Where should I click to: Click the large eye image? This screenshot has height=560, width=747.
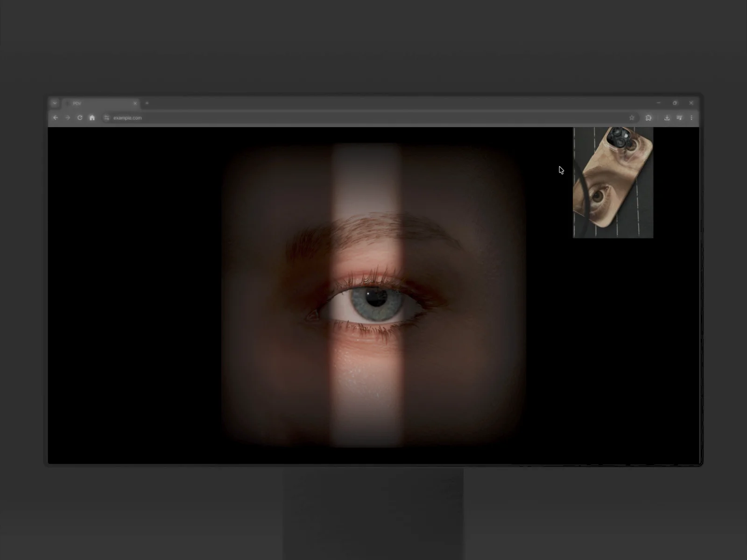(373, 295)
